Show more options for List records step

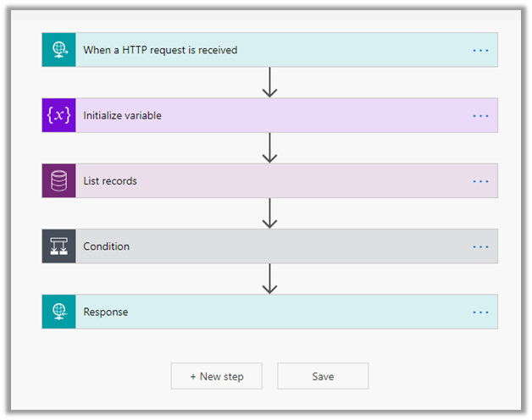tap(480, 180)
